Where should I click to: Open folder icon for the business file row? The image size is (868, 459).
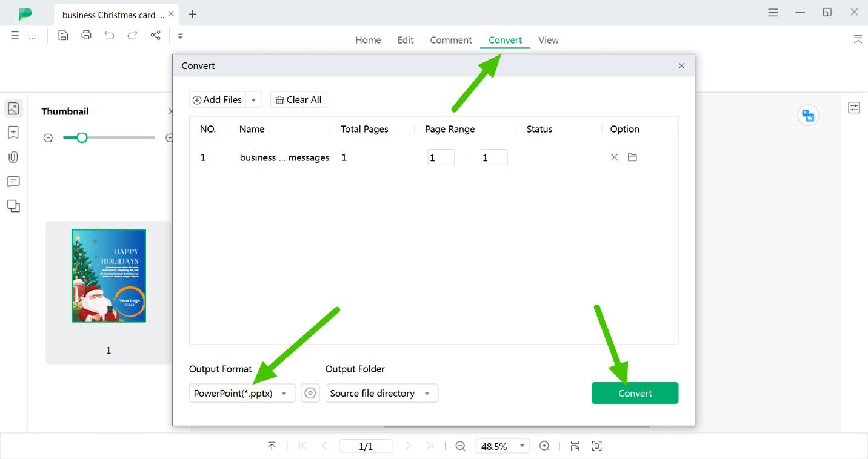tap(632, 157)
